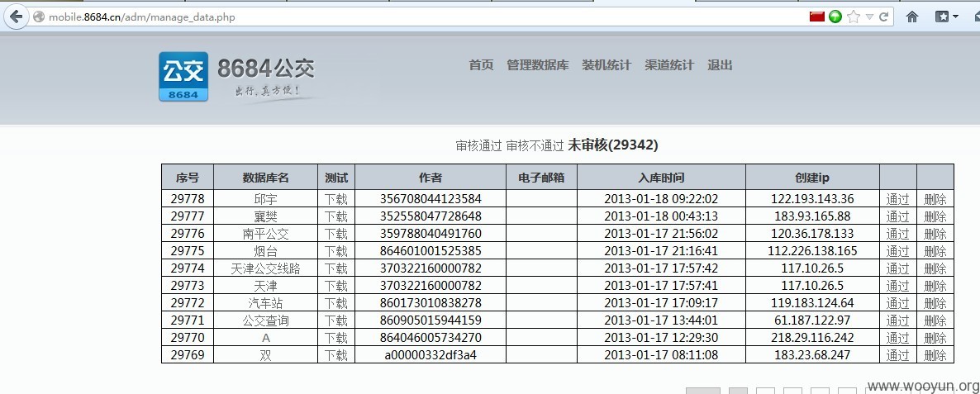The width and height of the screenshot is (980, 394).
Task: Log out via 退出
Action: click(x=720, y=65)
